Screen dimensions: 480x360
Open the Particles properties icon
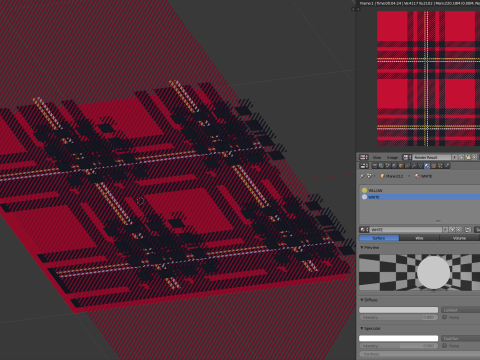coord(440,166)
